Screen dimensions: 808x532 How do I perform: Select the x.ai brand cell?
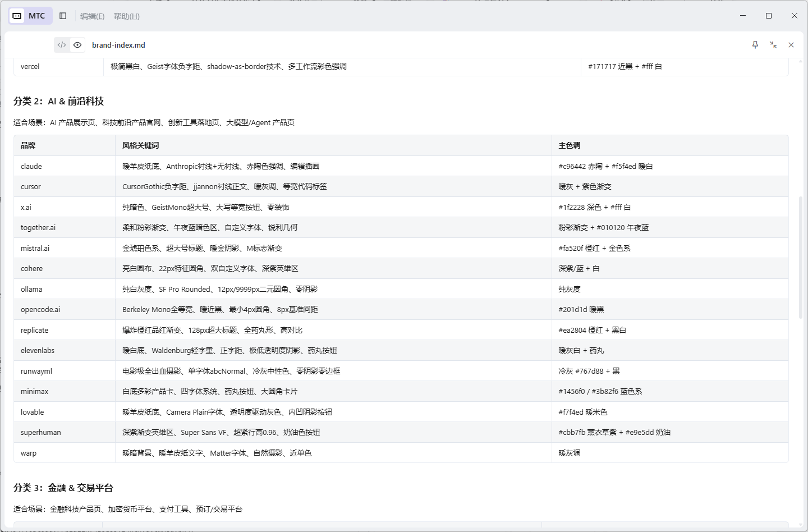click(65, 207)
